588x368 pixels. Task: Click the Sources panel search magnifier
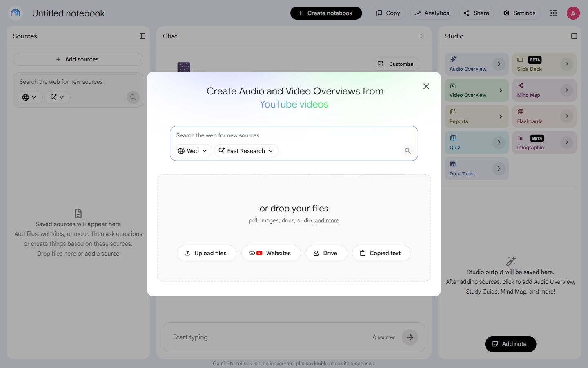(133, 97)
